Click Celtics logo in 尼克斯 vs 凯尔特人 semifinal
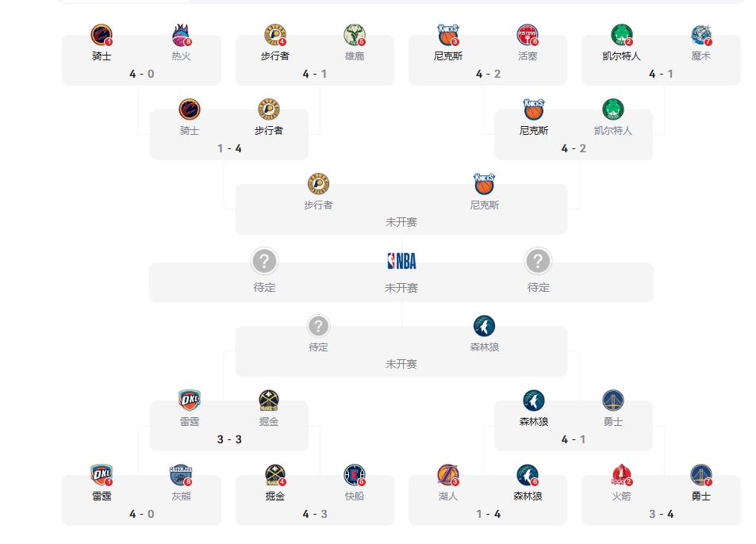756x544 pixels. click(x=613, y=109)
